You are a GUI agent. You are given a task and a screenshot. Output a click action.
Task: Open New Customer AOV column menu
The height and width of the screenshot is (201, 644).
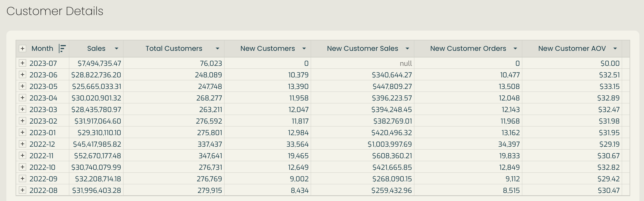point(615,49)
